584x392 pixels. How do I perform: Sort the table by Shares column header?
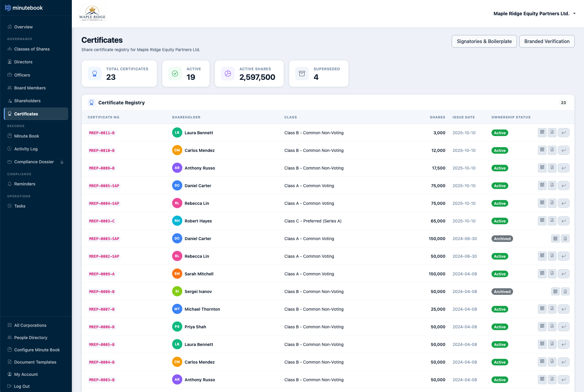pos(437,117)
